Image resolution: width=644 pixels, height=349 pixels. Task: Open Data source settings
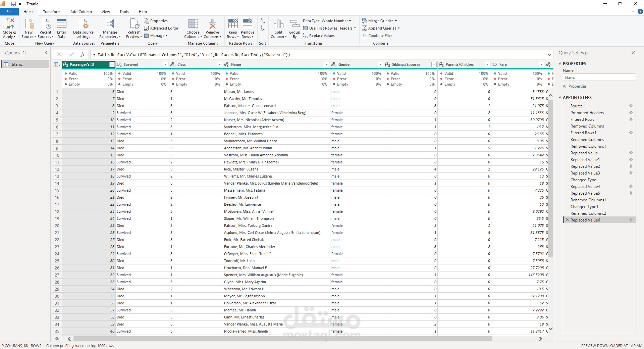pyautogui.click(x=83, y=24)
